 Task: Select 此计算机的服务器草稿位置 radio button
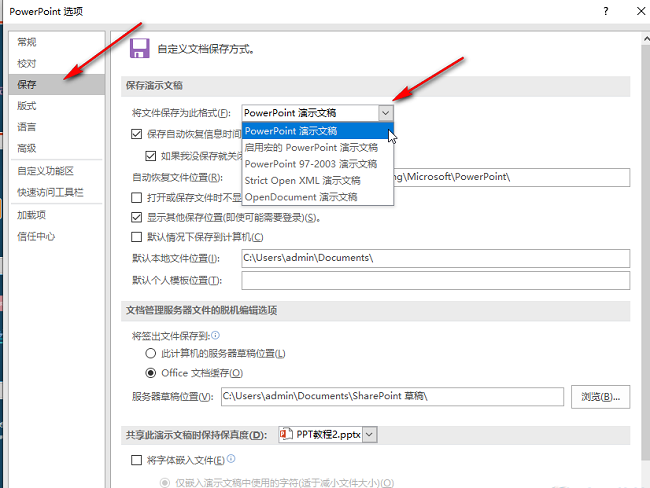click(150, 353)
